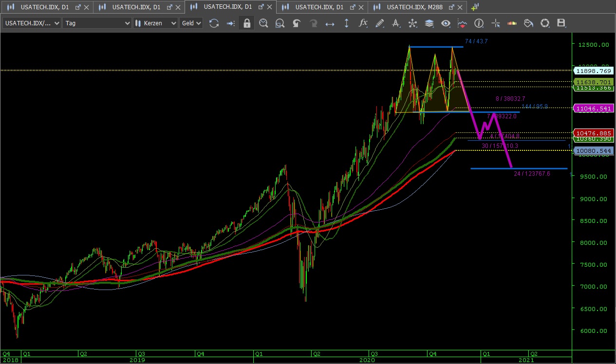Close the USATECH.IDX, M288 tab
This screenshot has width=616, height=364.
459,7
